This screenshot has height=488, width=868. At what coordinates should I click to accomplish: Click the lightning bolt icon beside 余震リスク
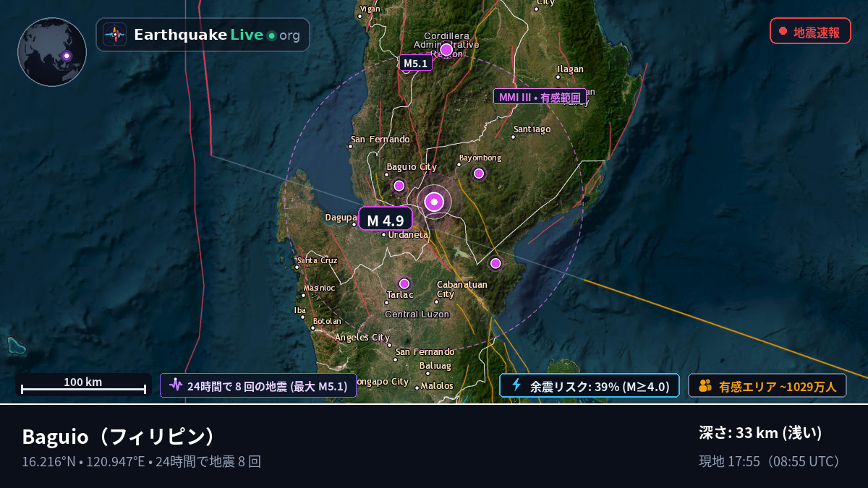[516, 385]
